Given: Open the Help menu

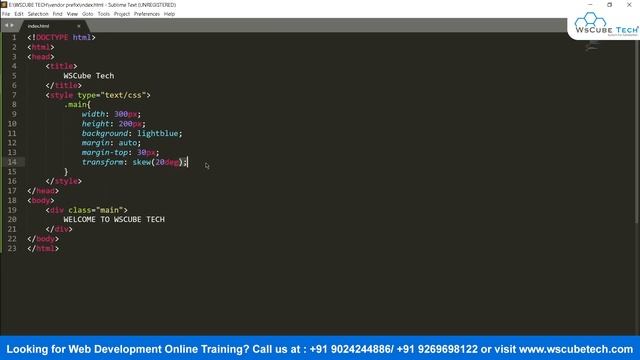Looking at the screenshot, I should coord(169,14).
